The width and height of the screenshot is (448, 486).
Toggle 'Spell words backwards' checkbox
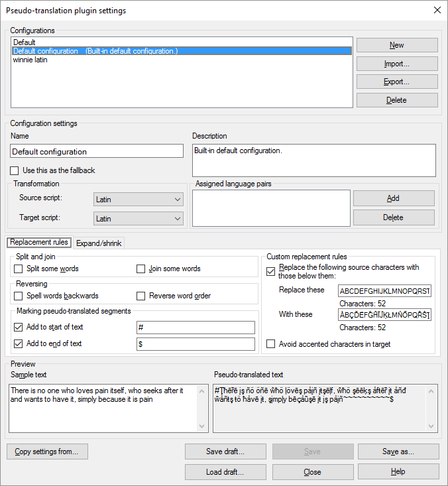coord(19,296)
